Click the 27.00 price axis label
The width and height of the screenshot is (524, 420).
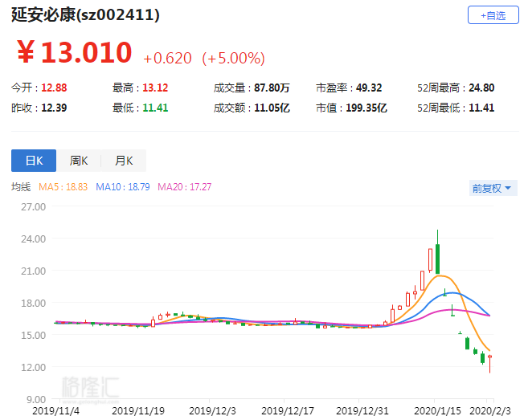click(34, 207)
